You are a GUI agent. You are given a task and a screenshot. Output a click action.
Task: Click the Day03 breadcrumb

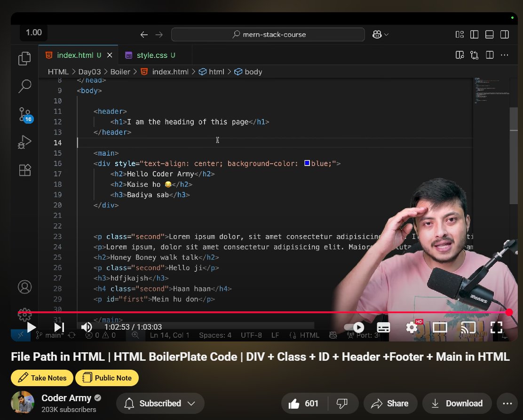coord(89,72)
